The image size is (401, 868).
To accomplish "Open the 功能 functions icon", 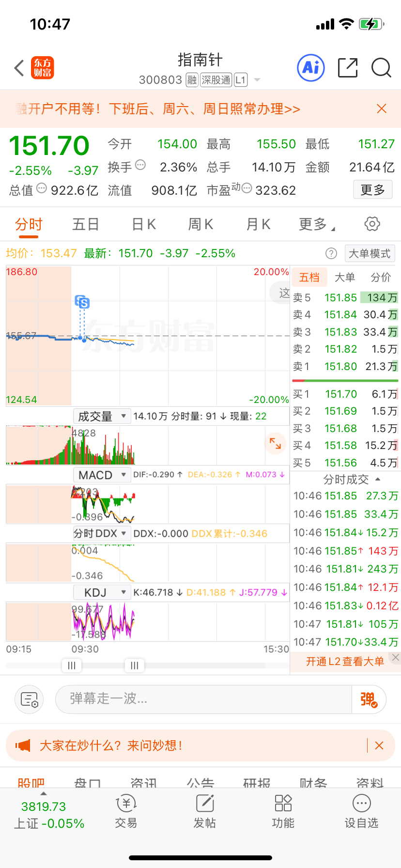I will coord(283,812).
